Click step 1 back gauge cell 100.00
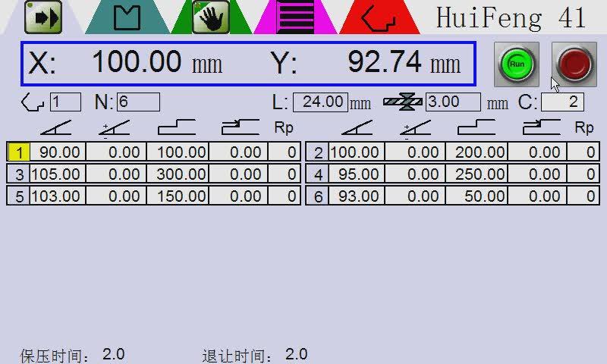Image resolution: width=607 pixels, height=364 pixels. pyautogui.click(x=178, y=152)
